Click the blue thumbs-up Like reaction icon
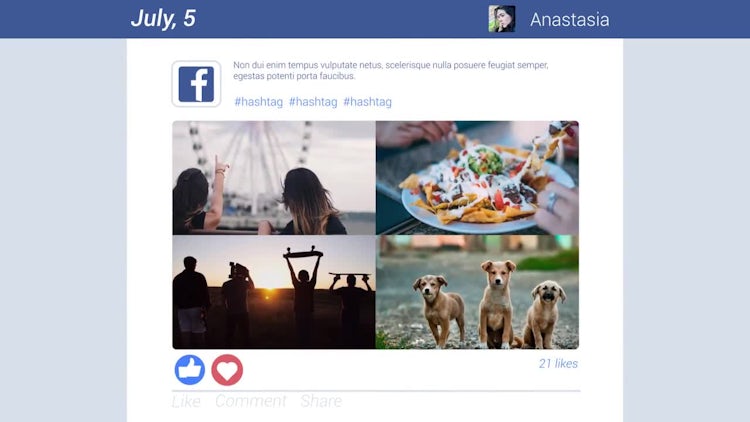This screenshot has height=422, width=750. (190, 370)
